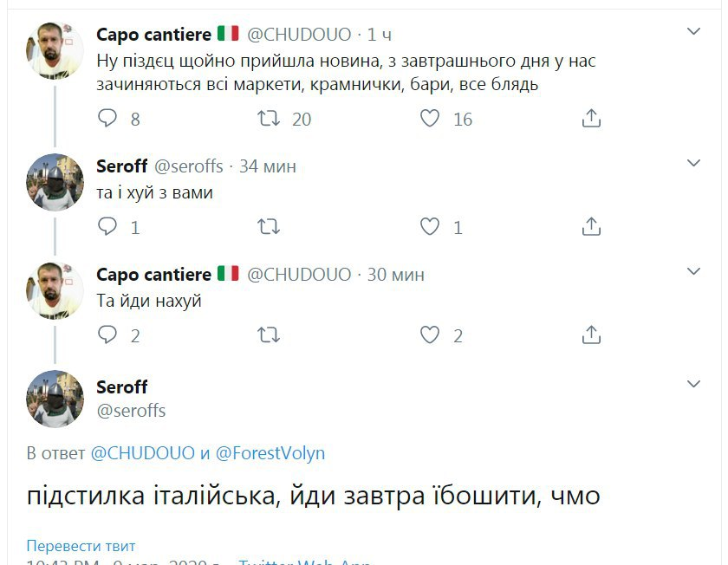Reply to the first Capo cantiere tweet
The height and width of the screenshot is (565, 728).
pos(107,118)
